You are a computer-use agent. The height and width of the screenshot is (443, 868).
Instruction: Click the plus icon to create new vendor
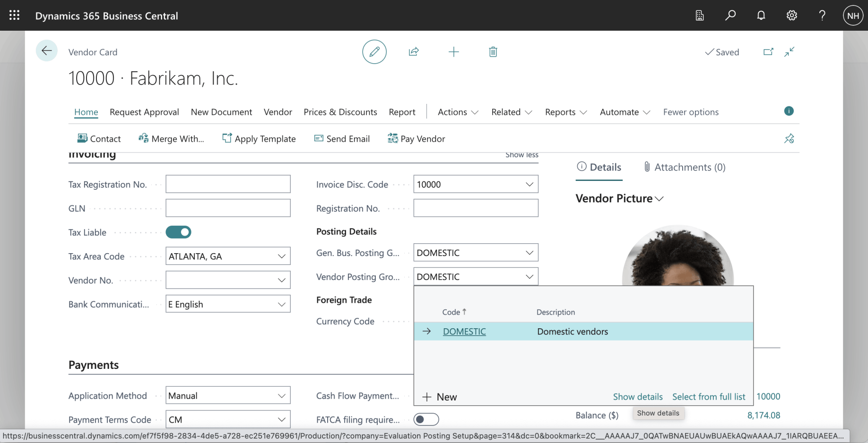pos(453,52)
